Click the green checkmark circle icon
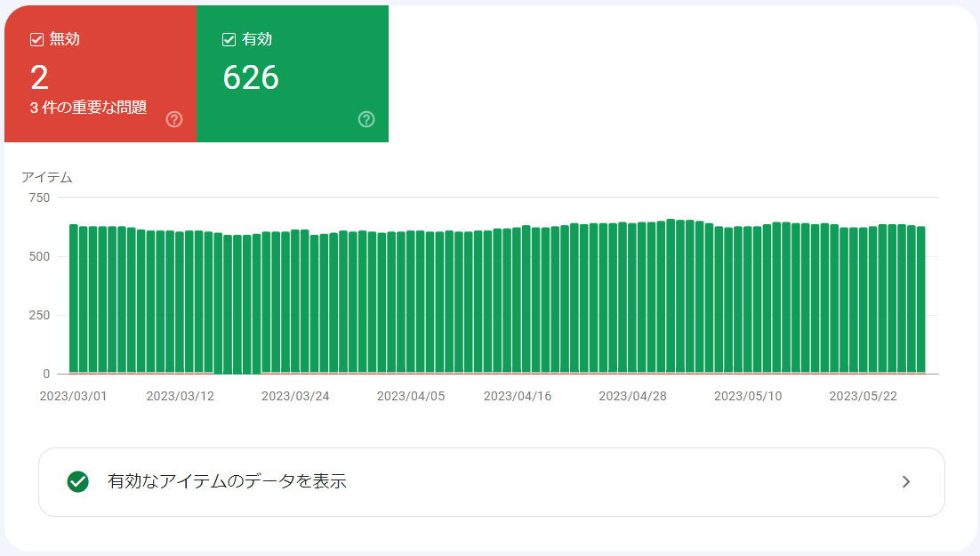 point(78,481)
